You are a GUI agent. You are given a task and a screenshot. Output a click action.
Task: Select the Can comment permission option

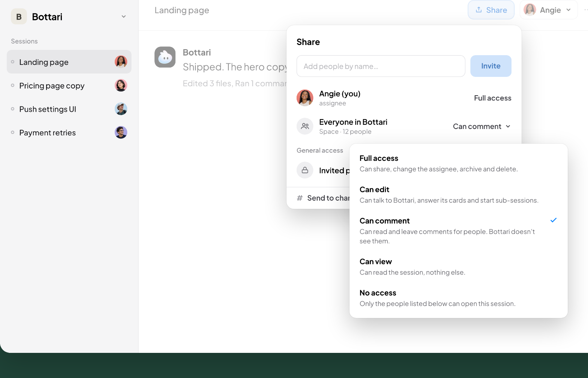[x=458, y=231]
